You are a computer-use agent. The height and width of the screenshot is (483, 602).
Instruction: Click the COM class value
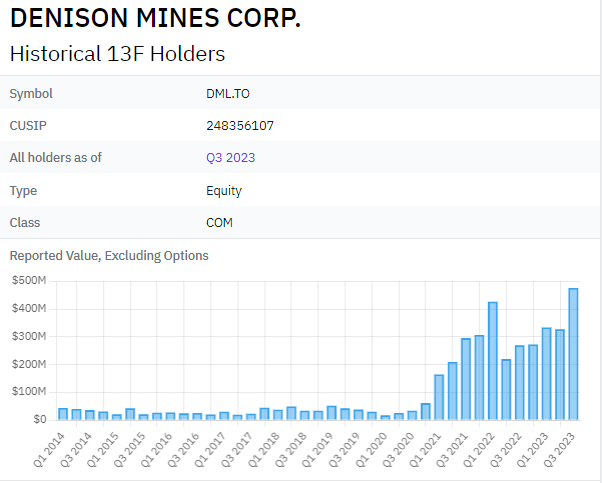(x=219, y=222)
